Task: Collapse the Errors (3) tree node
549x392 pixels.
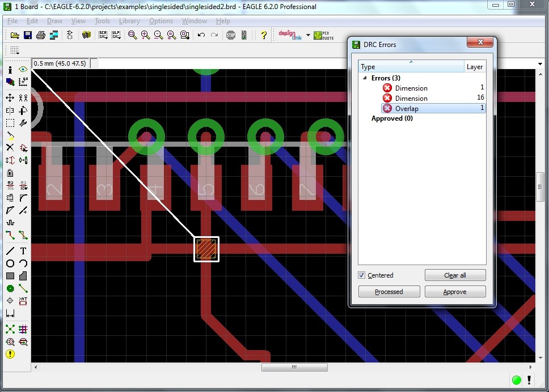Action: click(x=365, y=78)
